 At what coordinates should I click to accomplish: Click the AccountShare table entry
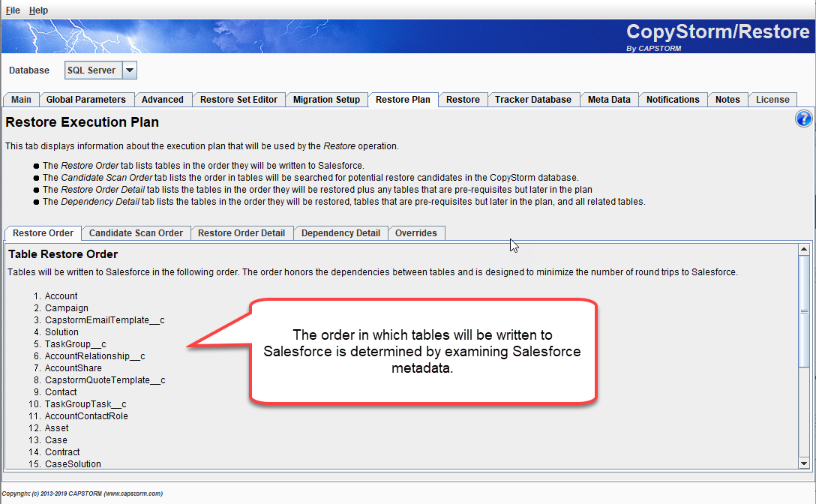(73, 368)
